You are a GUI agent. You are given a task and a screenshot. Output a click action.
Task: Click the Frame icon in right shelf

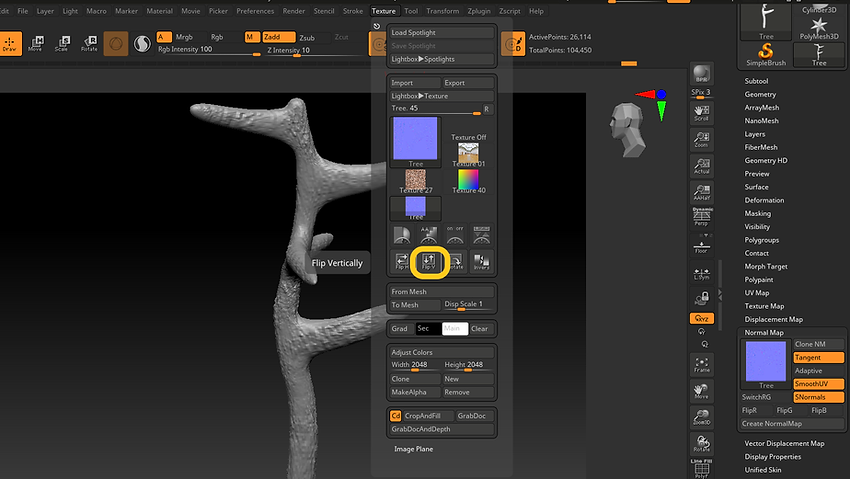coord(701,364)
